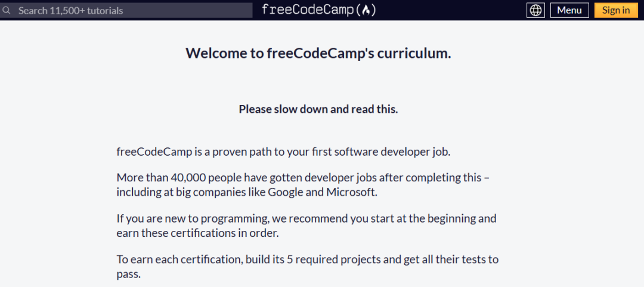Click the To earn each certification paragraph
Image resolution: width=644 pixels, height=287 pixels.
(308, 267)
